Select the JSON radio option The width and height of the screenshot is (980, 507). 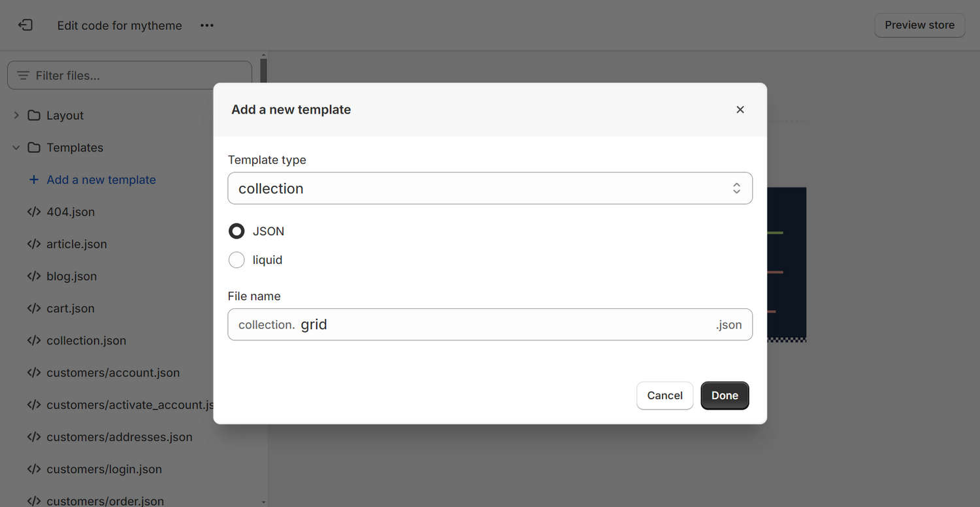(x=237, y=231)
